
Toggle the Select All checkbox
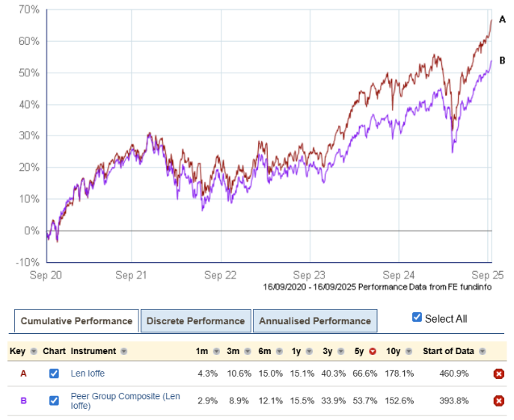(417, 318)
